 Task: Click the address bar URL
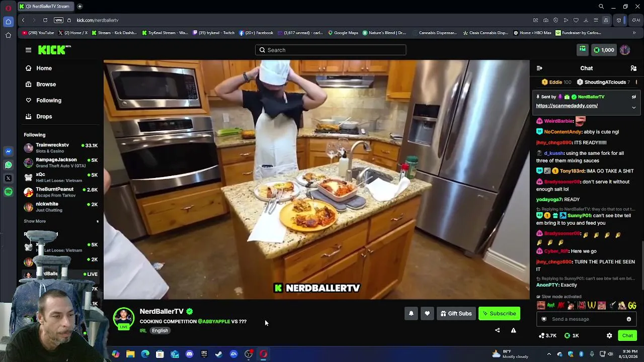click(x=98, y=20)
